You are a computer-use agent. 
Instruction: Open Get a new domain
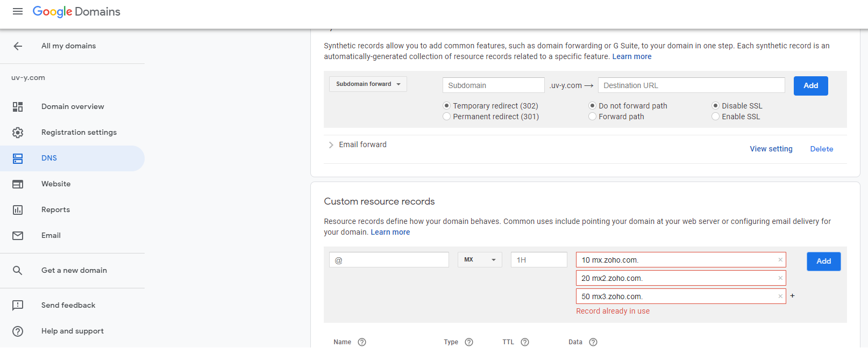[x=74, y=271]
